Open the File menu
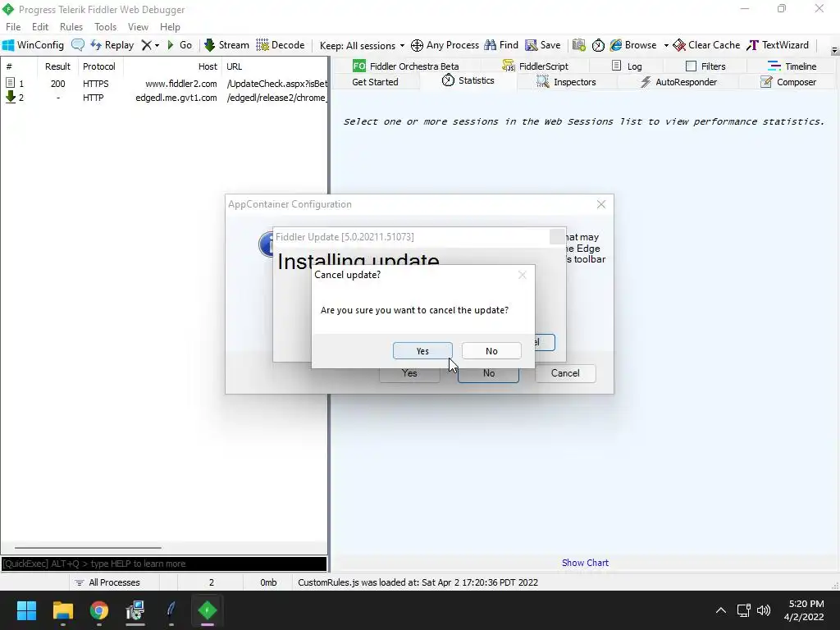The width and height of the screenshot is (840, 630). click(13, 27)
